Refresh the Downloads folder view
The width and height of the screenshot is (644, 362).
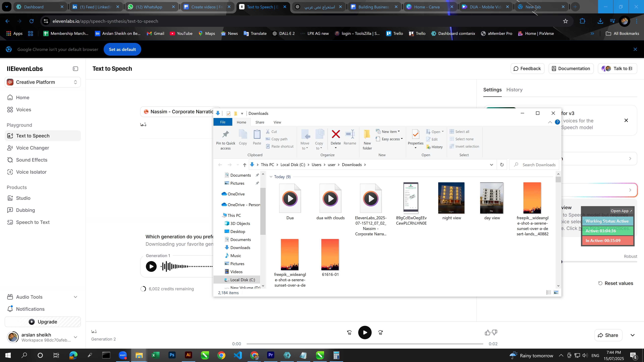(502, 165)
